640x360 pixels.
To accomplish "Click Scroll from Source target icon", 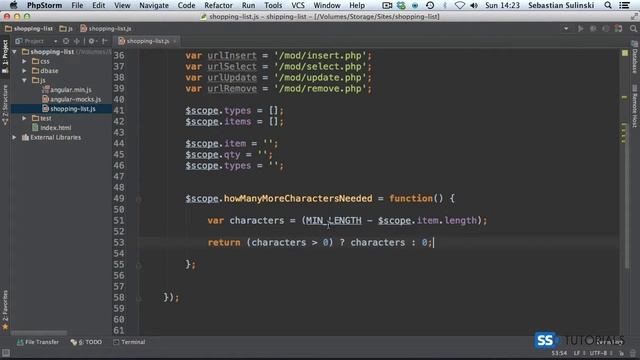I will [66, 41].
